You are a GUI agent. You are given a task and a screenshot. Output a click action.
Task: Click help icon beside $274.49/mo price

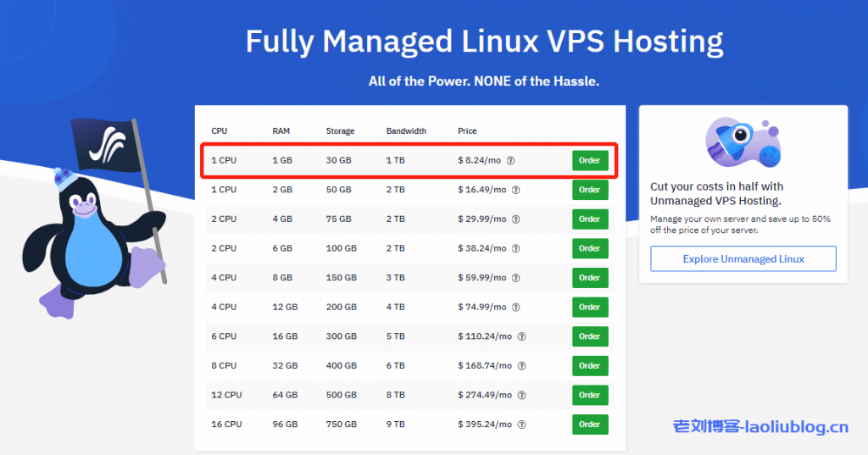[x=521, y=395]
